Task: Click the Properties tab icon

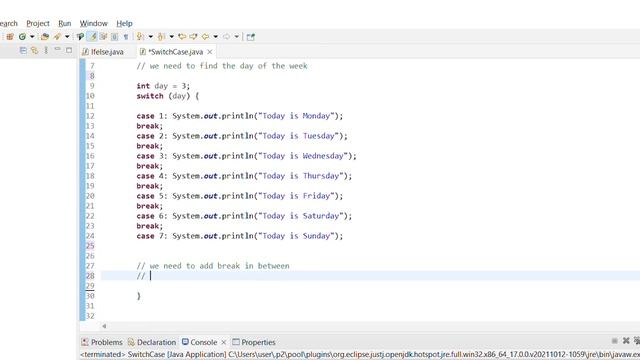Action: (x=236, y=342)
